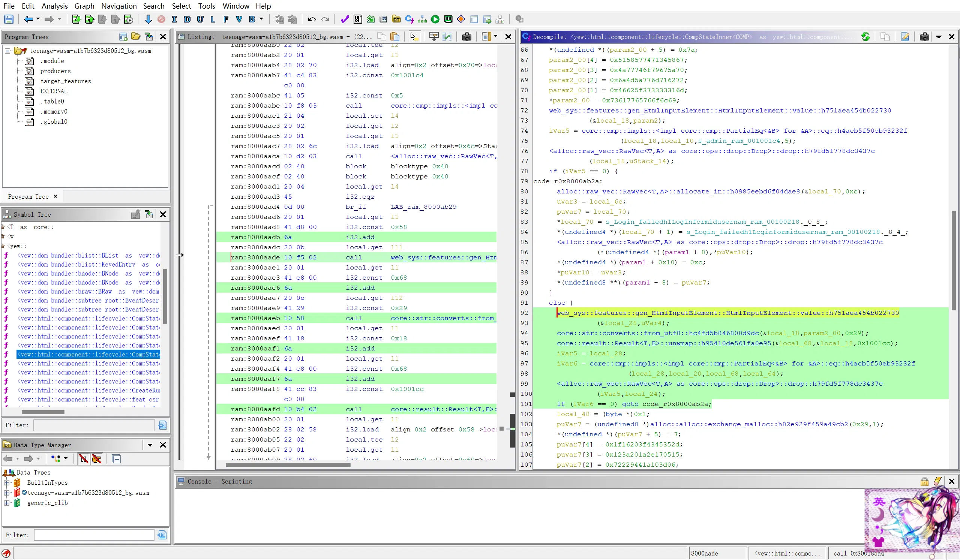Select highlighted CompState function in Symbol Tree
The image size is (960, 560).
88,354
